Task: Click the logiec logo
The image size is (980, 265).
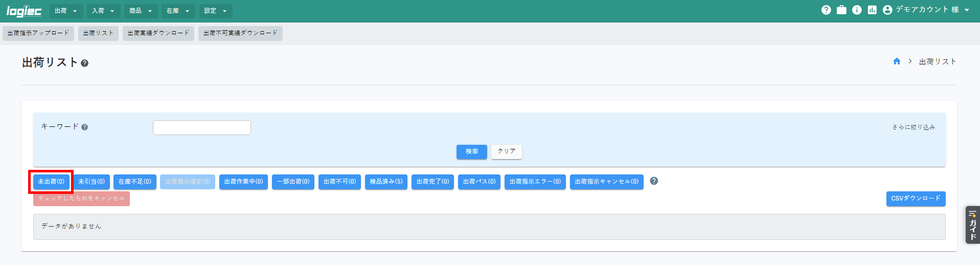Action: coord(24,11)
